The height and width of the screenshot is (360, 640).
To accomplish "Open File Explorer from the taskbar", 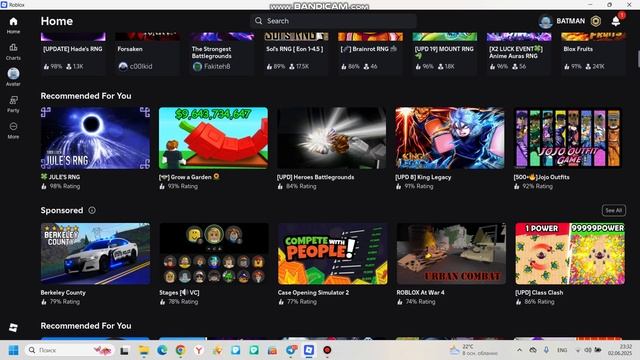I will (144, 350).
